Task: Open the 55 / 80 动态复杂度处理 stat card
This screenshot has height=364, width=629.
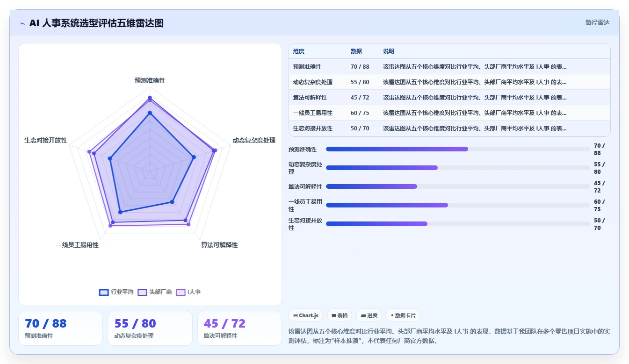Action: pyautogui.click(x=150, y=328)
